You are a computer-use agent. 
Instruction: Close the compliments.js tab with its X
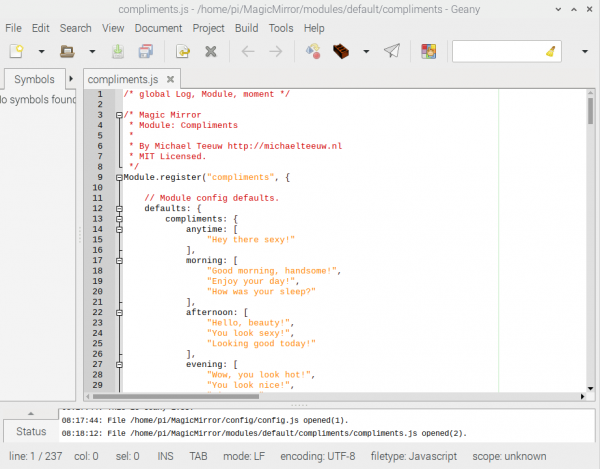coord(171,79)
